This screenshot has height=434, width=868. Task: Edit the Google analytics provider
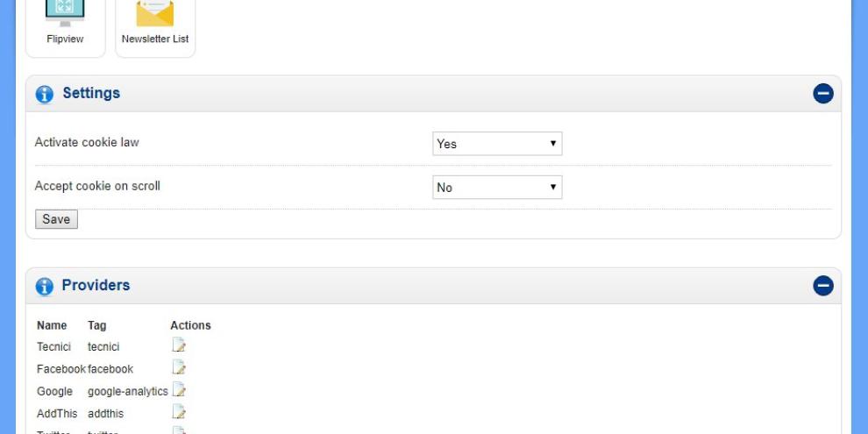click(180, 390)
